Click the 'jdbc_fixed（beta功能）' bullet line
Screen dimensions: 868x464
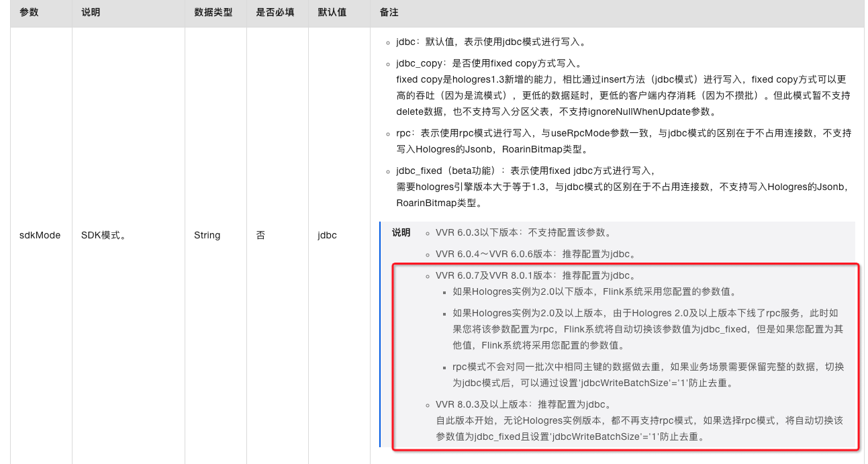tap(526, 171)
